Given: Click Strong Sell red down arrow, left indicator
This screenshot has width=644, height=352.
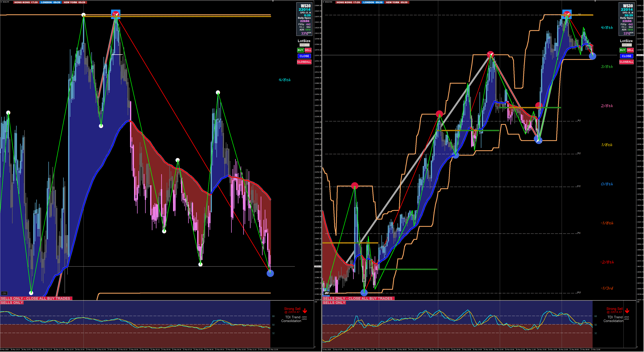Looking at the screenshot, I should (x=305, y=311).
